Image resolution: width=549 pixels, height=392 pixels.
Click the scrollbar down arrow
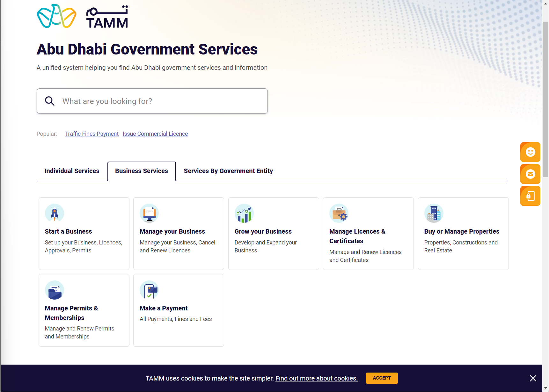(x=546, y=388)
